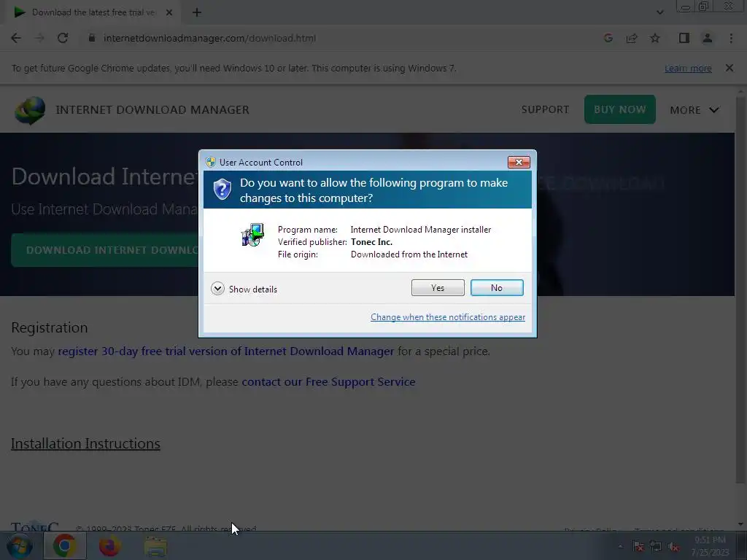Click the taskbar clock showing 9:51 PM
Image resolution: width=747 pixels, height=560 pixels.
[x=710, y=546]
